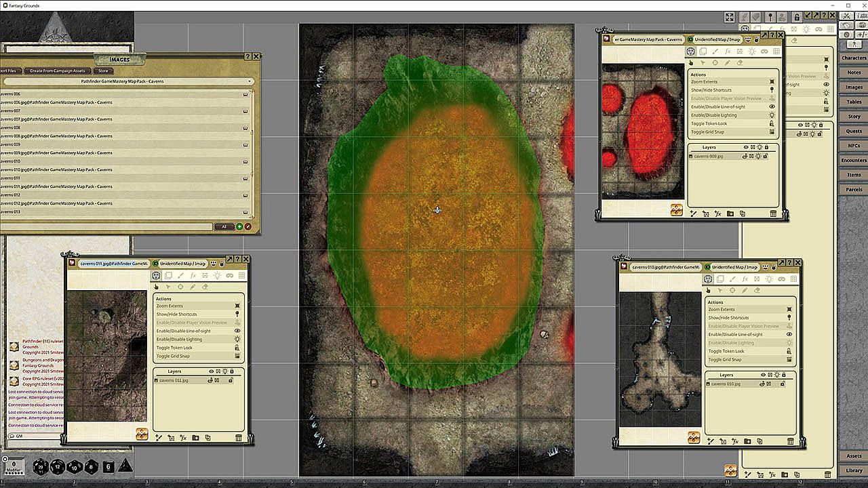Viewport: 868px width, 488px height.
Task: Open link icon for Caverns 010 row
Action: [245, 161]
